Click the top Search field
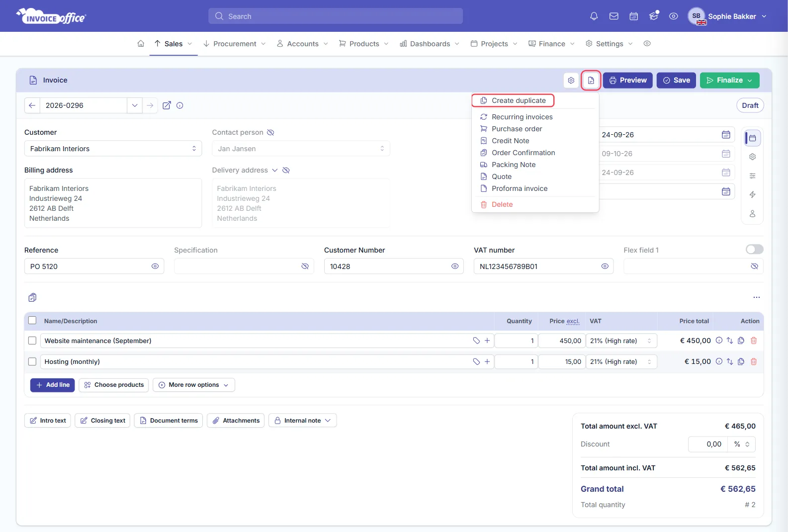Image resolution: width=788 pixels, height=532 pixels. click(336, 16)
